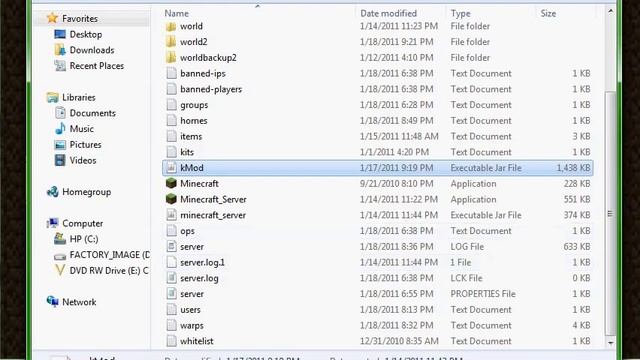Click the minecraft_server jar icon

(x=171, y=215)
